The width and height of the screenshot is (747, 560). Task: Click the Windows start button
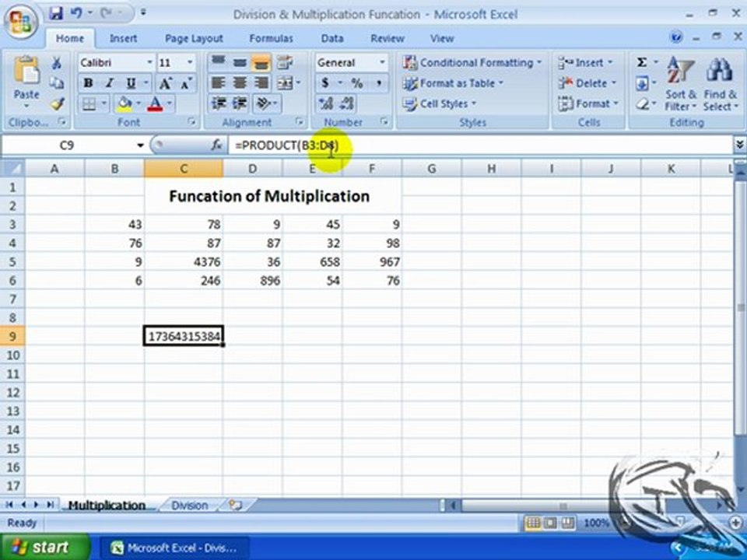coord(45,547)
